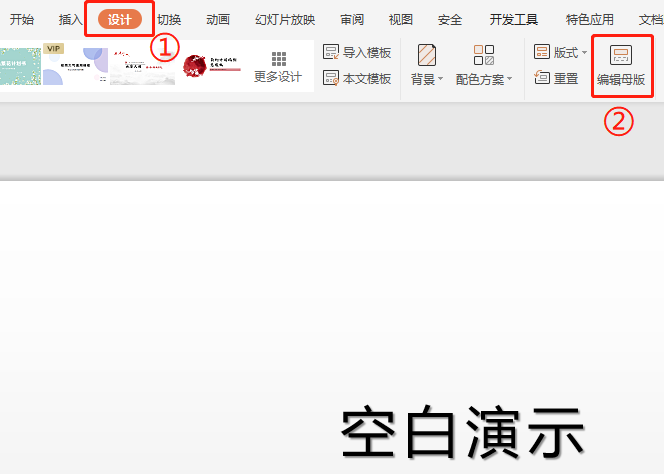Viewport: 664px width, 474px height.
Task: Select the 安全 tab
Action: coord(450,19)
